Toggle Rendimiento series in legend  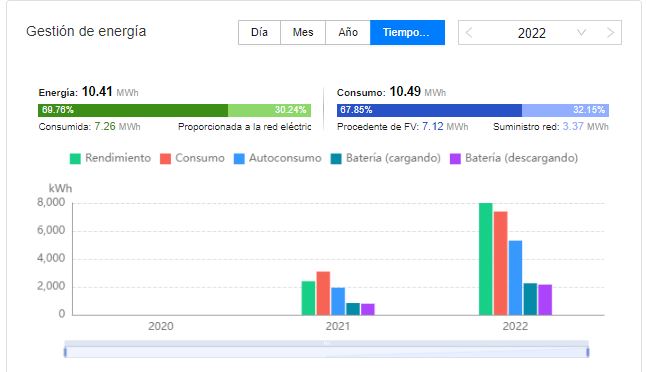point(110,158)
